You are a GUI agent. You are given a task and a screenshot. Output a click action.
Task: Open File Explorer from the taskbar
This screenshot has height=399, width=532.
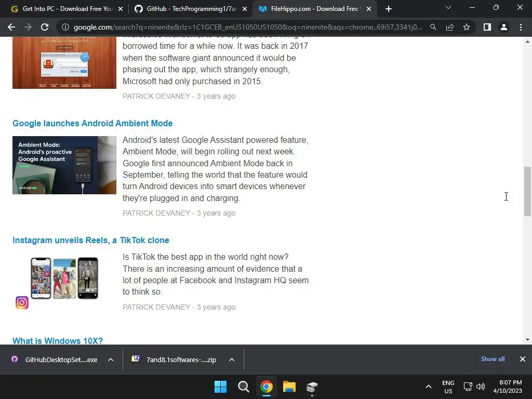click(x=289, y=387)
